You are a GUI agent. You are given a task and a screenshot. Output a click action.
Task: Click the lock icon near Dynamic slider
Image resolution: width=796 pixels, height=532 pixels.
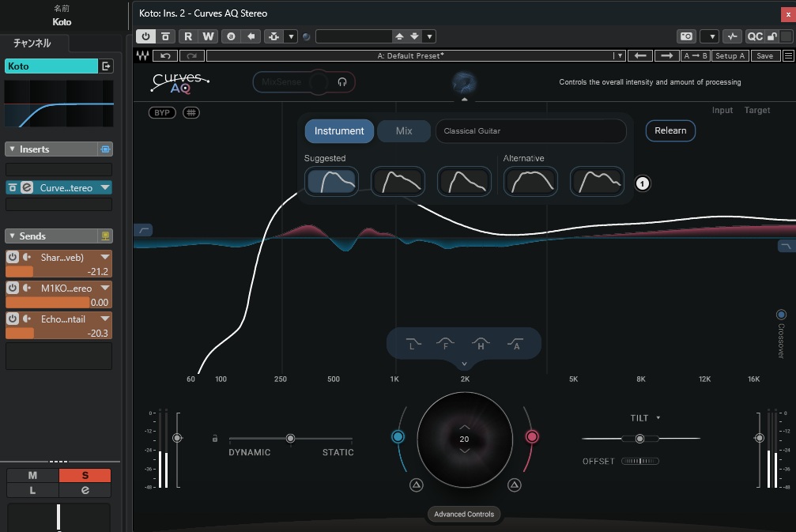click(215, 438)
